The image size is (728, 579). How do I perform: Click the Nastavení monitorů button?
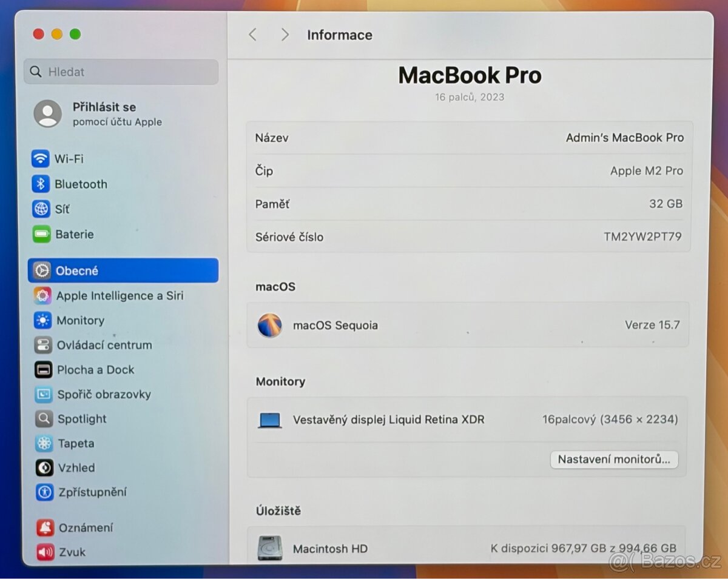click(614, 459)
